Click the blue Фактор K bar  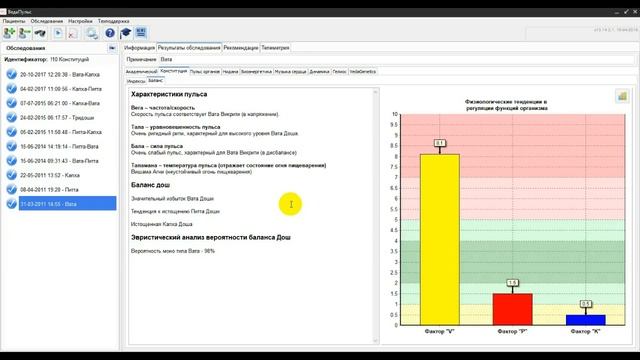point(585,320)
